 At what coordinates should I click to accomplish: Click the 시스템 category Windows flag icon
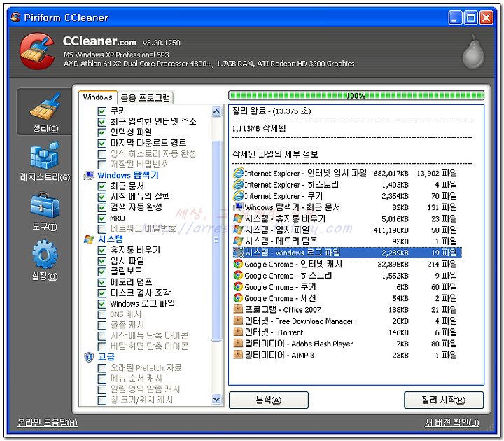click(89, 239)
